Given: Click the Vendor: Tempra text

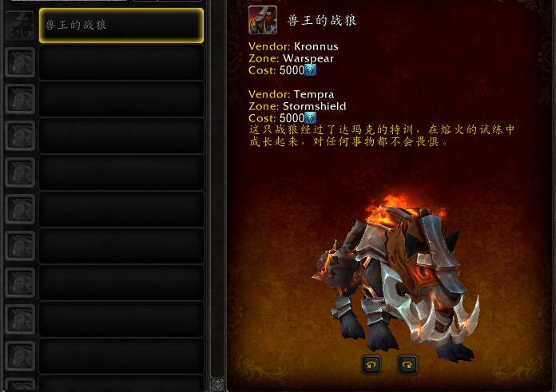Looking at the screenshot, I should tap(291, 94).
